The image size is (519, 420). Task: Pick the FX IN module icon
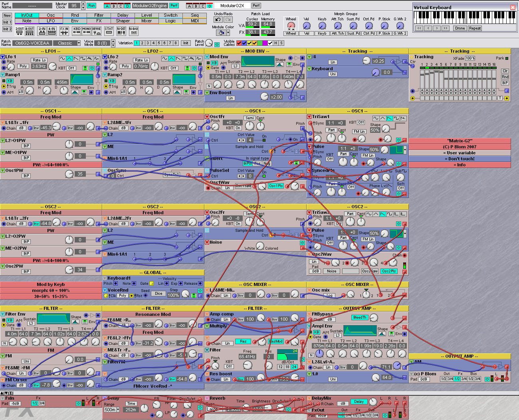click(x=64, y=31)
